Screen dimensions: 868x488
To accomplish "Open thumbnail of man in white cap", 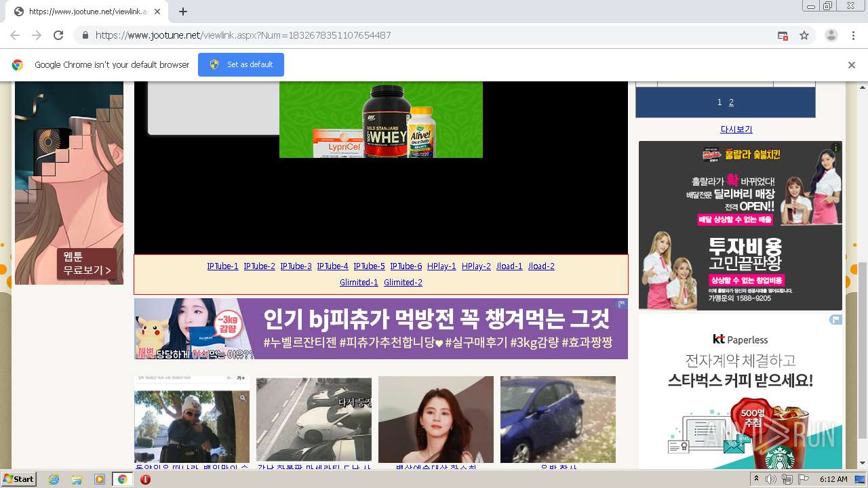I will point(192,420).
